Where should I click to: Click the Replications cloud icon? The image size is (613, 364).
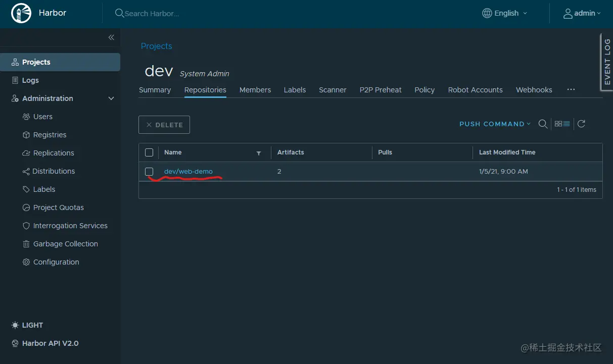pyautogui.click(x=26, y=153)
